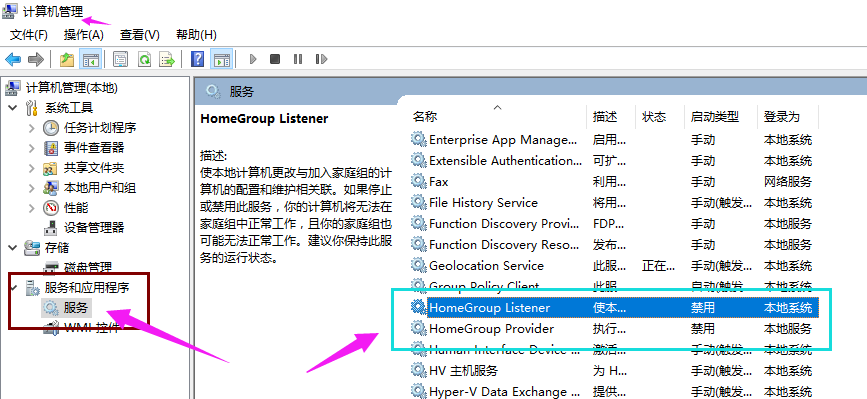This screenshot has width=867, height=399.
Task: Sort services by the 名称 column header
Action: (425, 117)
